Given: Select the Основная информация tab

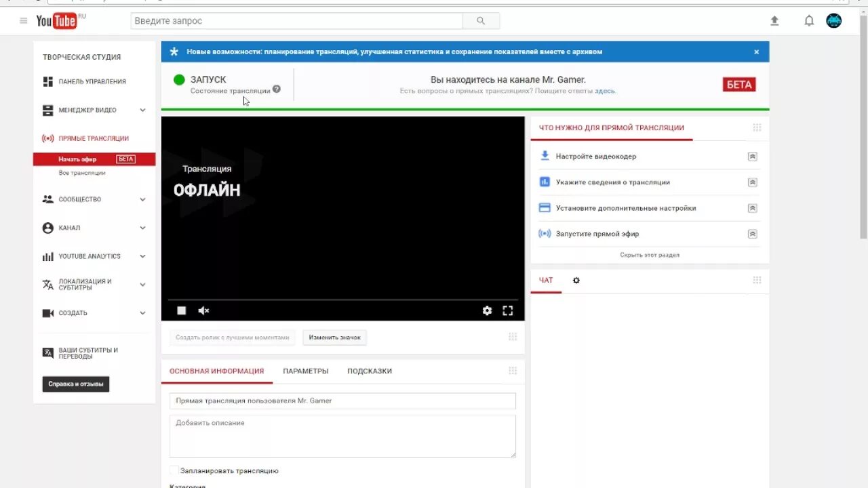Looking at the screenshot, I should [216, 371].
